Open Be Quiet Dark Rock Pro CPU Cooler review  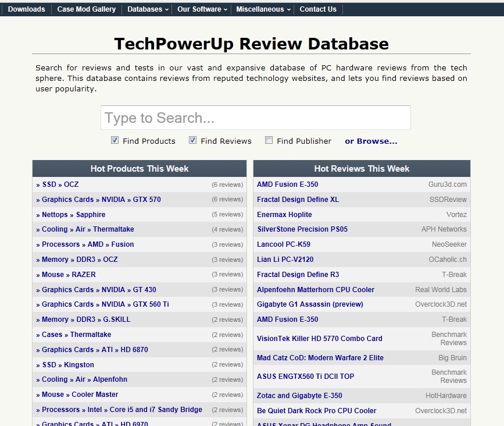pos(317,410)
